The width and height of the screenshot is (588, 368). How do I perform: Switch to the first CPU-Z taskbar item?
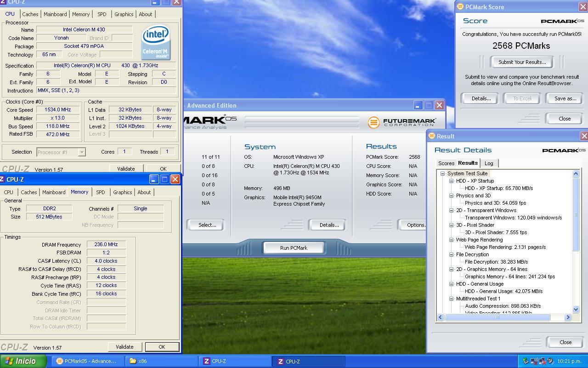coord(235,361)
